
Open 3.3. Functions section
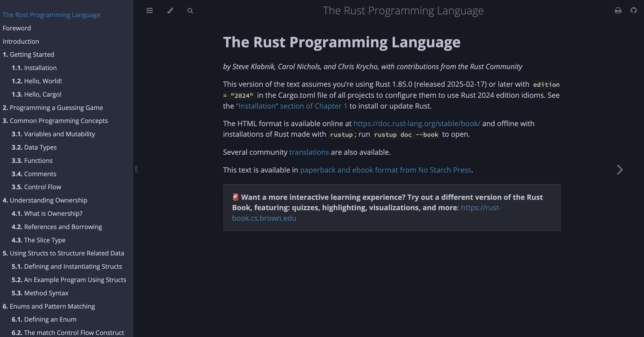[32, 160]
